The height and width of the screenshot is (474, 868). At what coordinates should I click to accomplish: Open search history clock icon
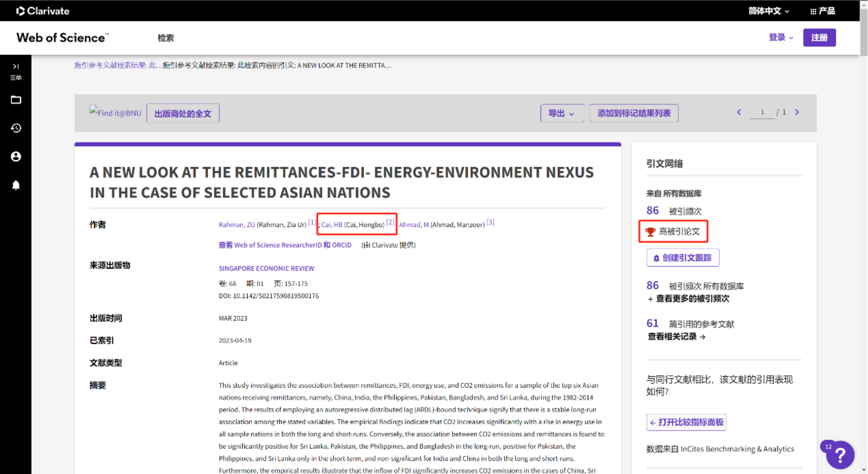[16, 128]
